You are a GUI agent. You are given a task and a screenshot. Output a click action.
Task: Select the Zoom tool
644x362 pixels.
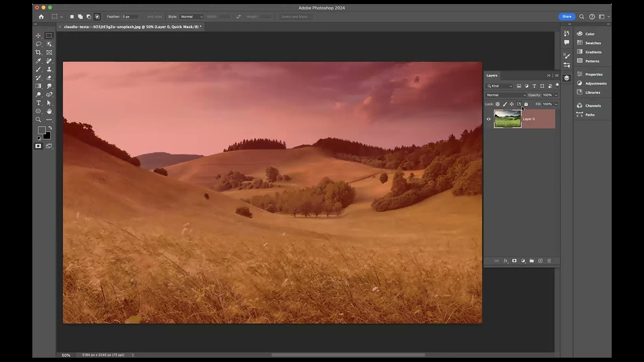tap(38, 120)
